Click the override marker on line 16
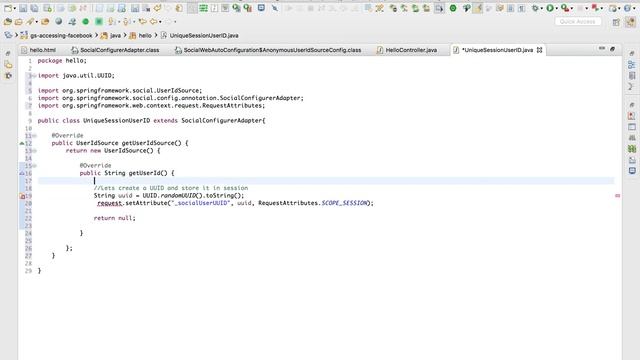 22,173
